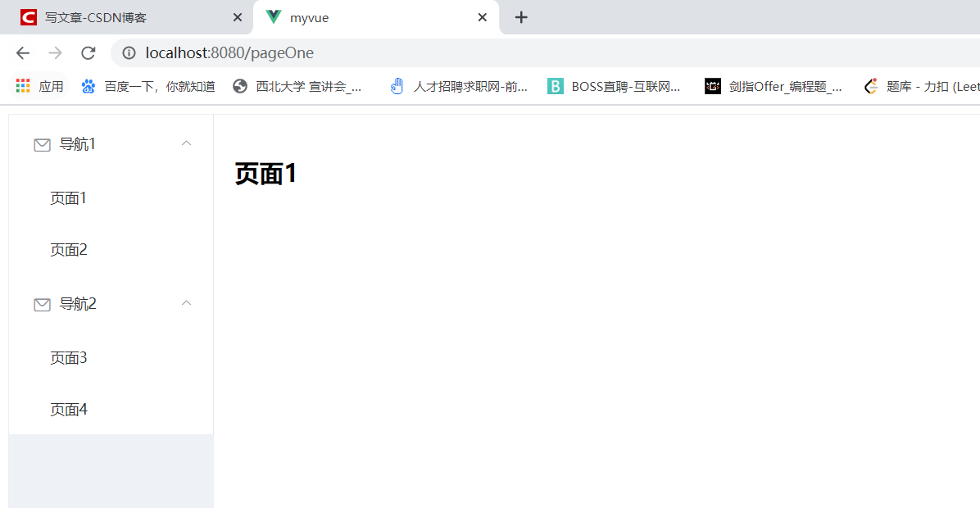Navigate to 页面3 in the sidebar
Image resolution: width=980 pixels, height=508 pixels.
(111, 358)
